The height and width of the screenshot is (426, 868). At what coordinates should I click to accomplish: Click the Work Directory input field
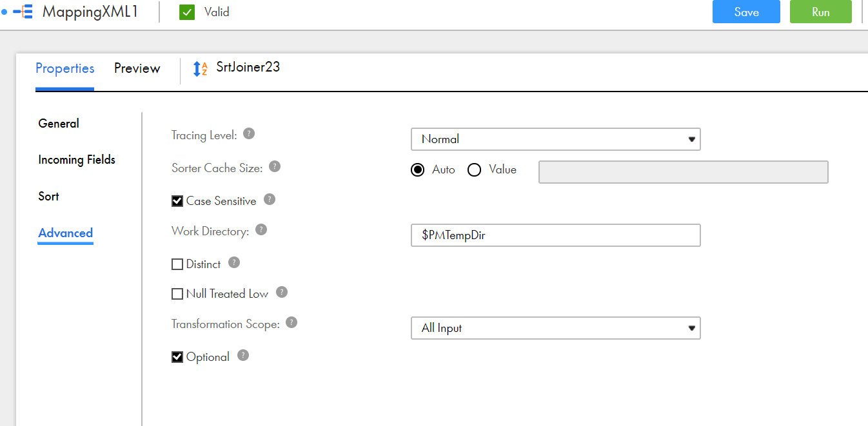(x=555, y=235)
